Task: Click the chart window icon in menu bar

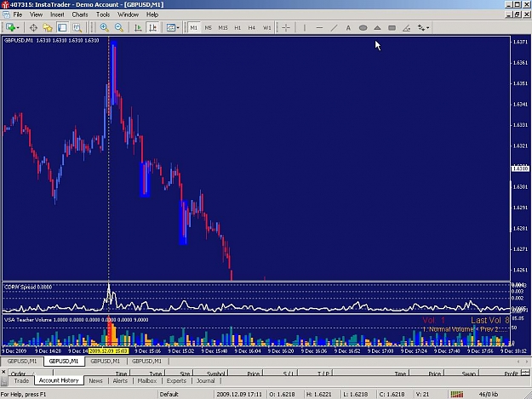Action: (x=6, y=14)
